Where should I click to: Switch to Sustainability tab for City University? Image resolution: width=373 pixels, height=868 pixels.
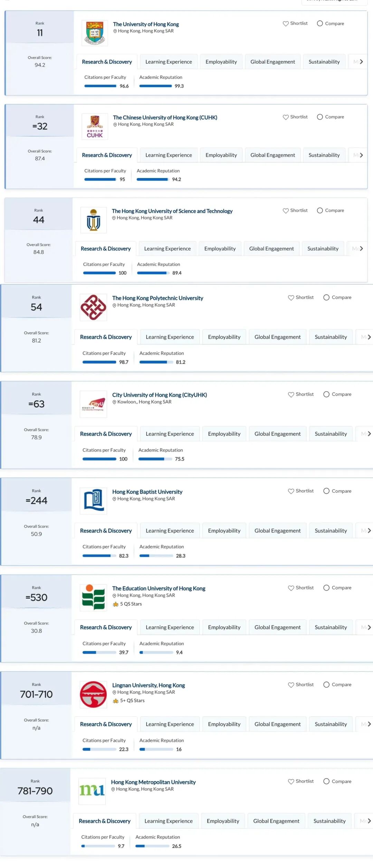(x=331, y=434)
